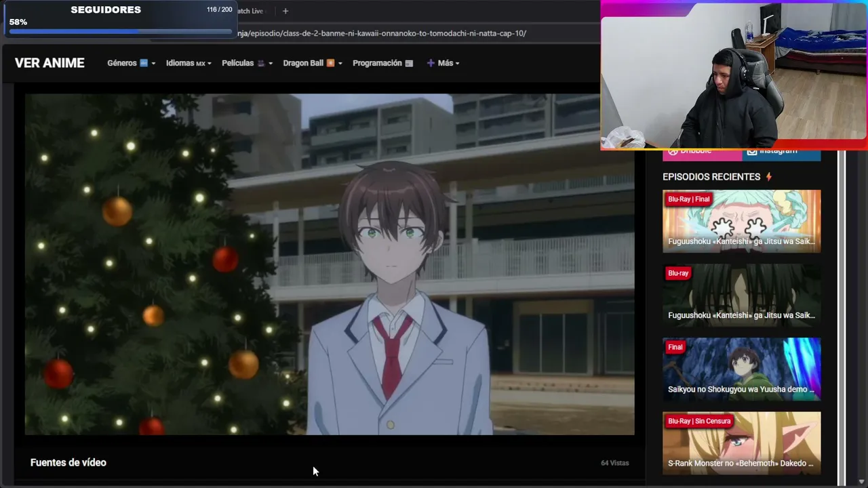This screenshot has width=868, height=488.
Task: Open the Fuguushoku thumbnail tagged only Blu-ray
Action: pyautogui.click(x=741, y=295)
